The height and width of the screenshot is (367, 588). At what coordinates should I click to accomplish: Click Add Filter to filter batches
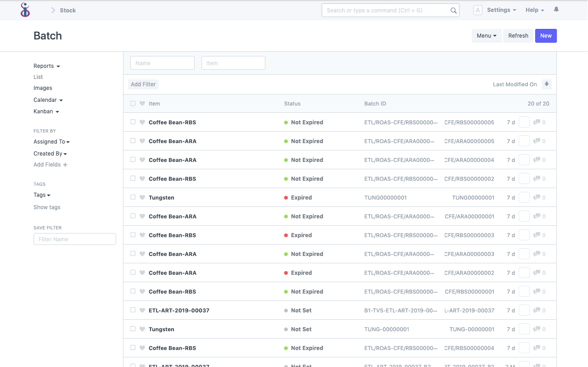pos(143,84)
